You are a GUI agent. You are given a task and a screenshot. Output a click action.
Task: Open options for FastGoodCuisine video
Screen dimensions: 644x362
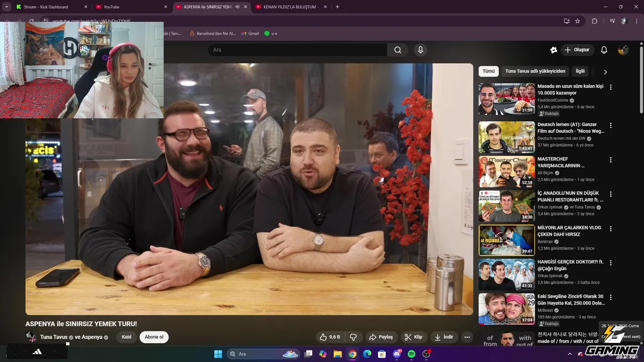(x=611, y=87)
